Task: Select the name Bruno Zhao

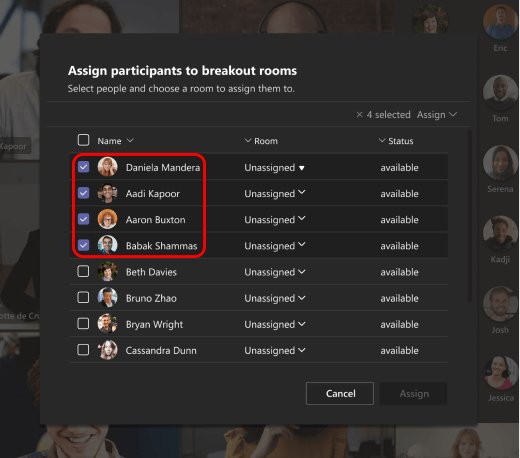Action: pyautogui.click(x=151, y=298)
